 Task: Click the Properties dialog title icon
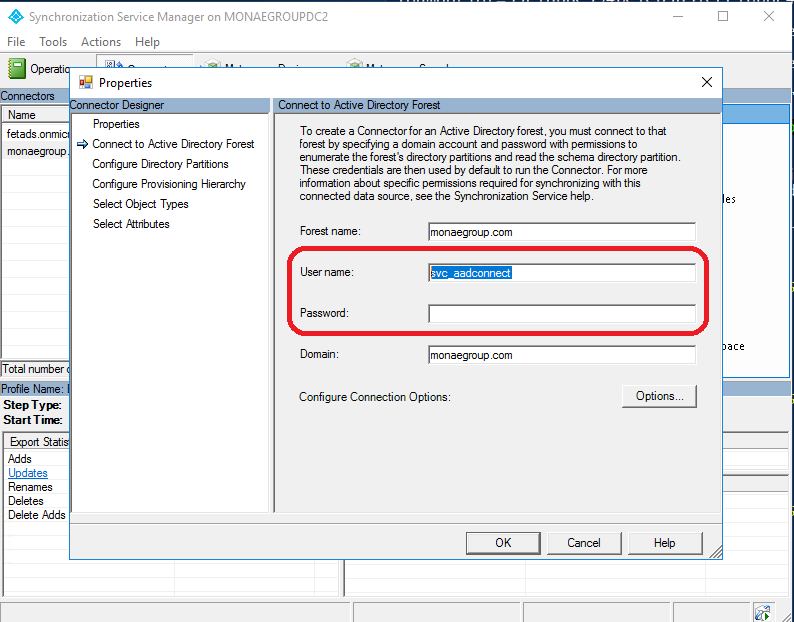85,83
